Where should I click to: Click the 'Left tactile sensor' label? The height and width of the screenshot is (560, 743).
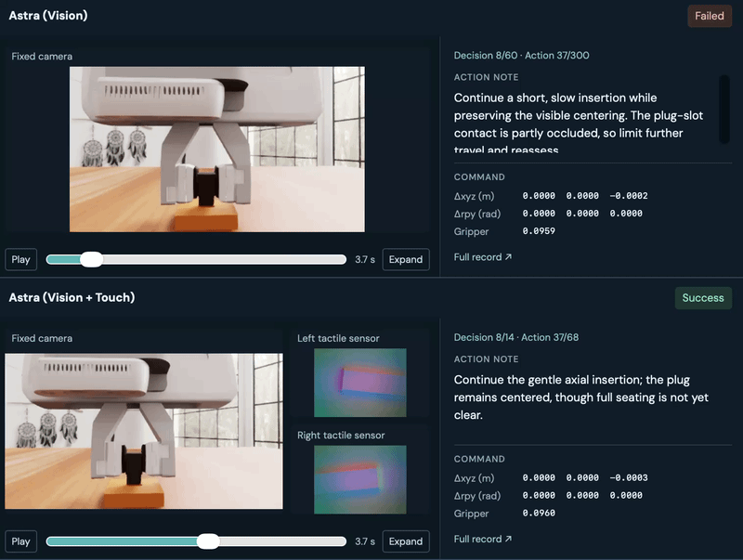click(x=338, y=338)
